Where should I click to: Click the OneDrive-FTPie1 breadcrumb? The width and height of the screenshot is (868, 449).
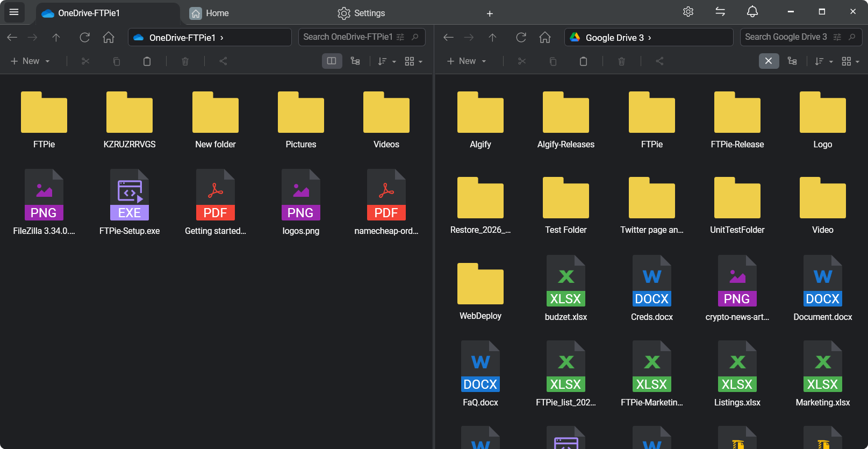click(182, 38)
